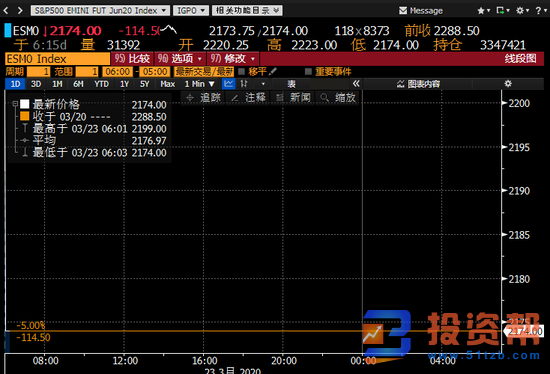Select the bar chart type icon
Image resolution: width=550 pixels, height=374 pixels.
click(244, 84)
